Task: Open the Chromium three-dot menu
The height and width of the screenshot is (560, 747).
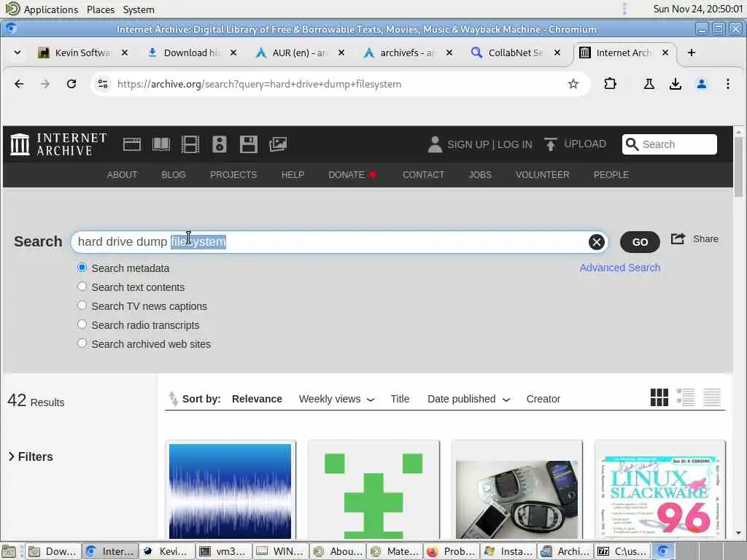Action: tap(727, 85)
